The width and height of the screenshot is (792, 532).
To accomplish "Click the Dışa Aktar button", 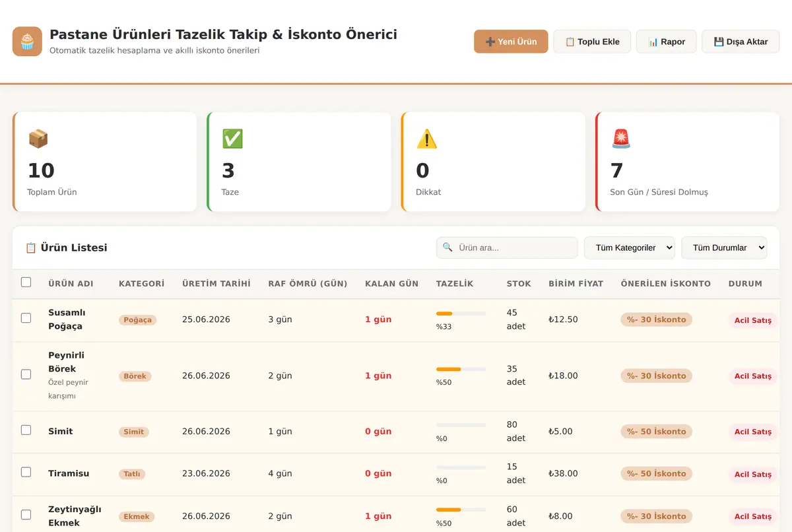I will pos(741,42).
